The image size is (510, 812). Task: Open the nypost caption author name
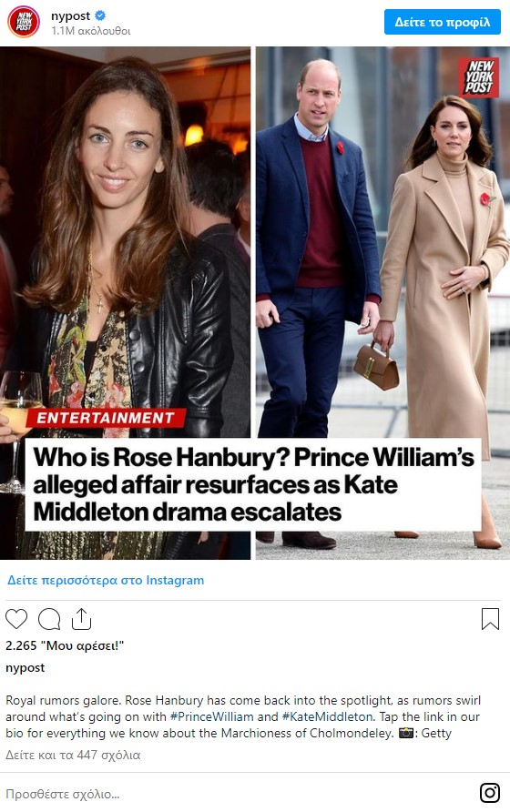pos(25,668)
